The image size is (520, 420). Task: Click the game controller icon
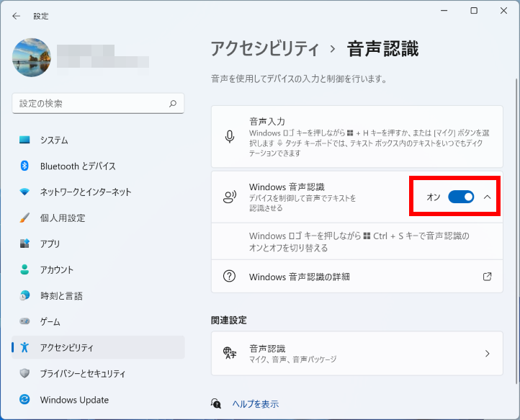click(x=24, y=321)
